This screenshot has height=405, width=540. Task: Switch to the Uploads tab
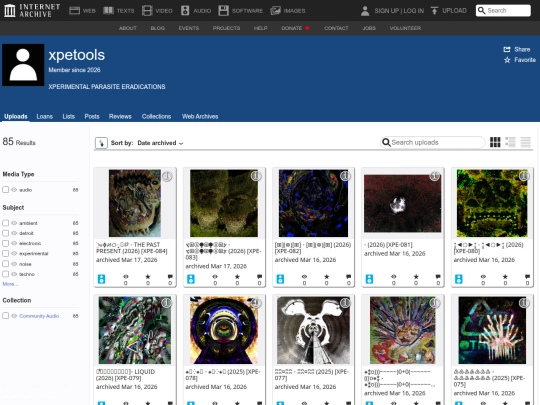(16, 116)
